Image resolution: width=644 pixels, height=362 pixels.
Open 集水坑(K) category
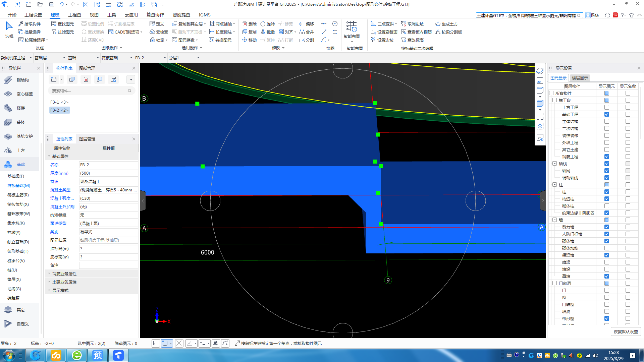[16, 223]
